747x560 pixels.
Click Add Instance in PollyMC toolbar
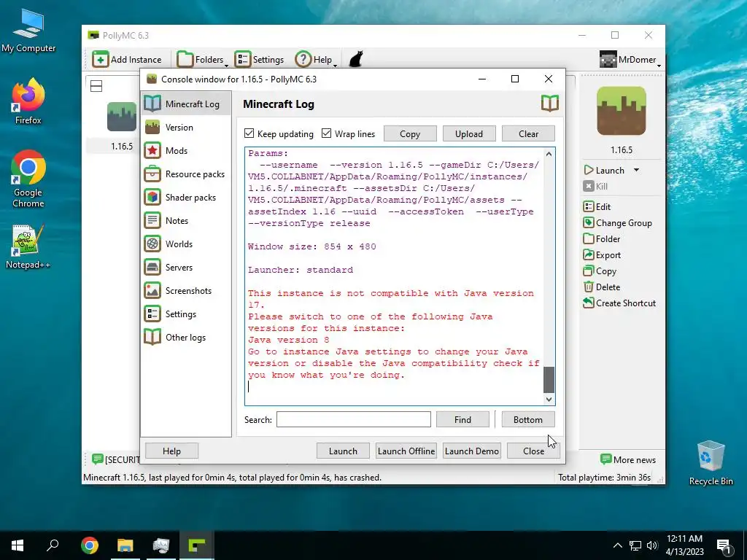tap(127, 60)
